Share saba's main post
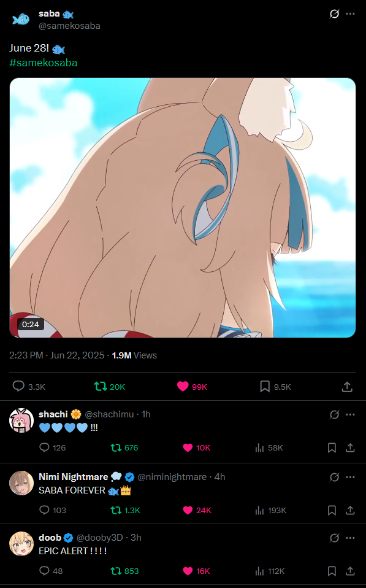This screenshot has height=588, width=366. [x=347, y=387]
